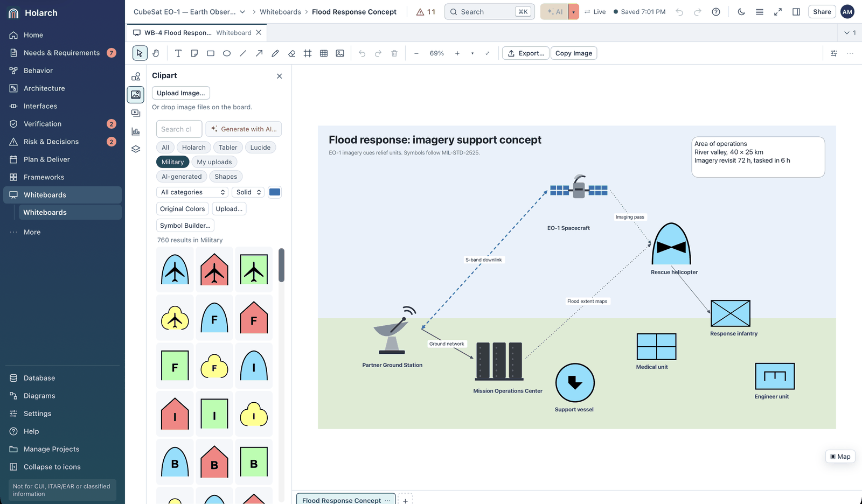The image size is (862, 504).
Task: Select the Text tool
Action: click(178, 53)
